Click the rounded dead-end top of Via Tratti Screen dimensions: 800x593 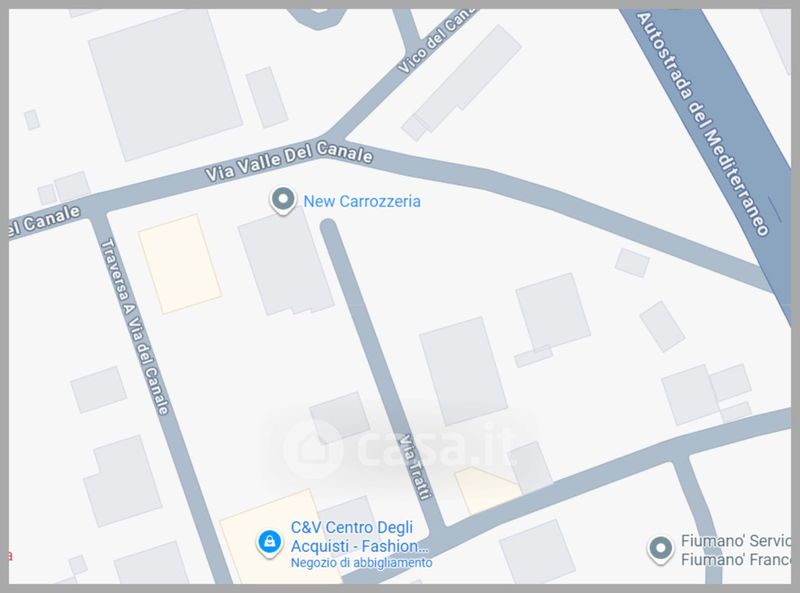pyautogui.click(x=329, y=227)
